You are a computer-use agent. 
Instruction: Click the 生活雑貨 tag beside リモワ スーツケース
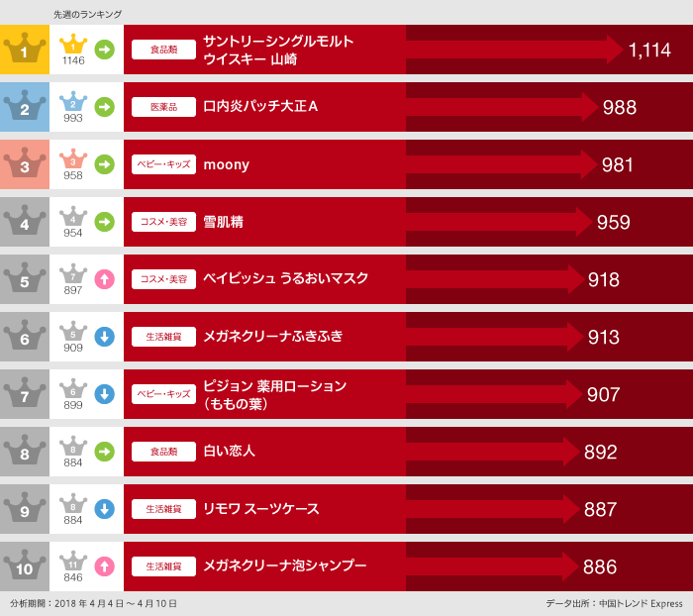(163, 509)
